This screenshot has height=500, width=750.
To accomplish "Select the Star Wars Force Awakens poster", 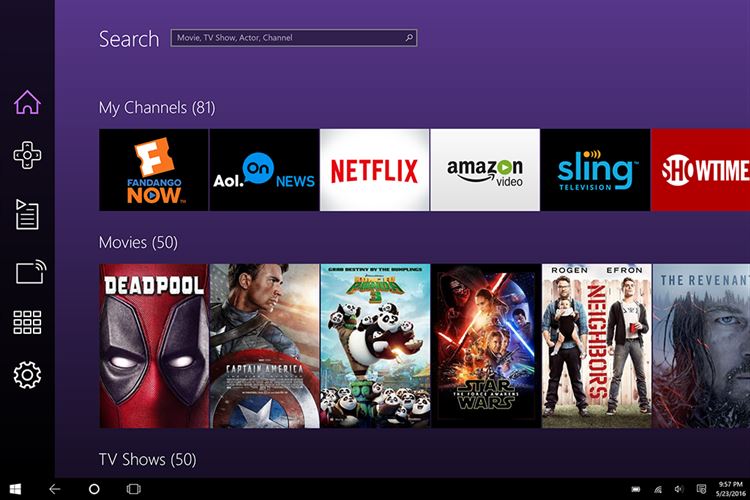I will click(486, 346).
